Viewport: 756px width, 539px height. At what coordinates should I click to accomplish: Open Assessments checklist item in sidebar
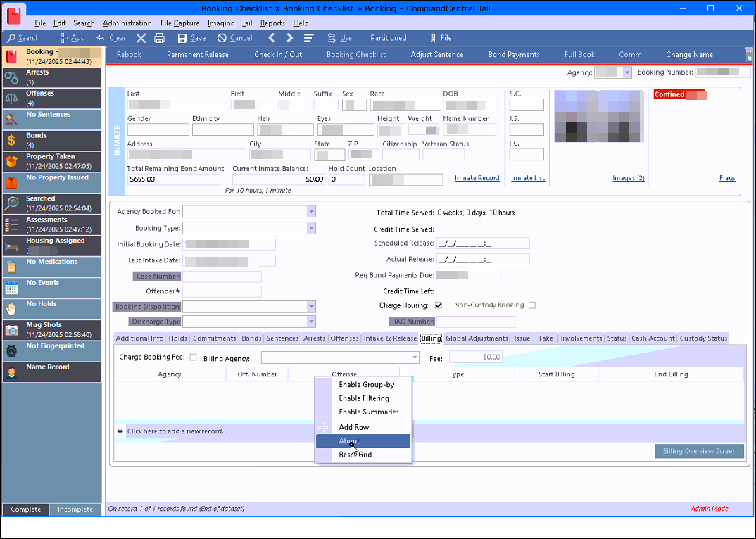(52, 224)
